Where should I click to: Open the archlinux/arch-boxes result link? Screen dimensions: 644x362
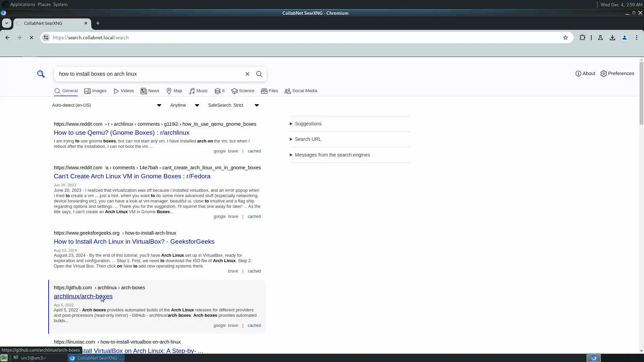[83, 296]
